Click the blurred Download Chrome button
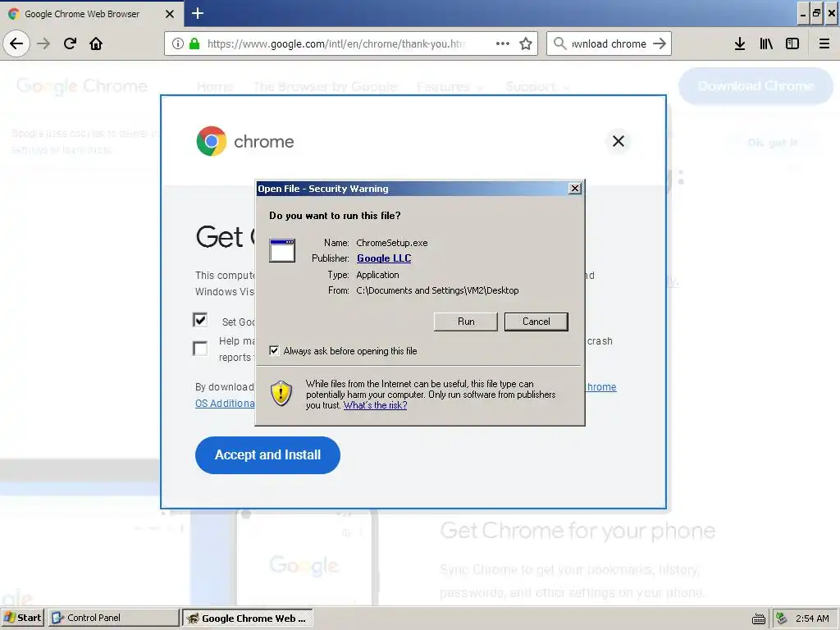840x630 pixels. click(756, 85)
